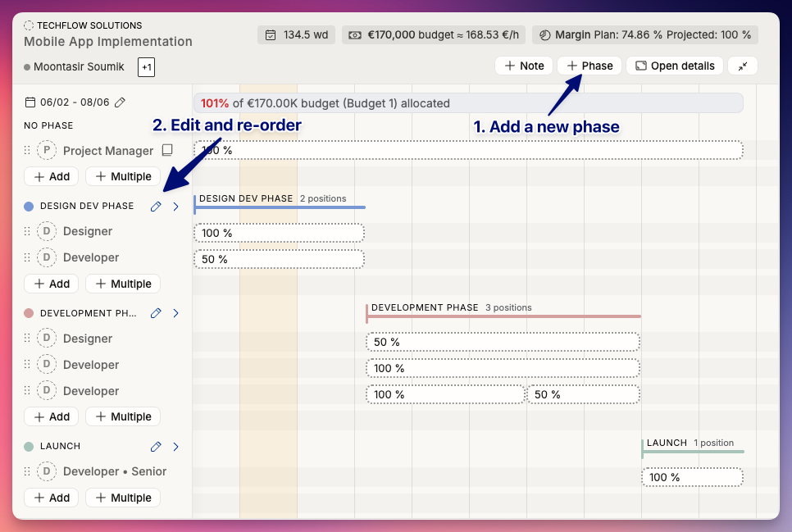Select Project Manager 100 % allocation bar

pos(468,150)
